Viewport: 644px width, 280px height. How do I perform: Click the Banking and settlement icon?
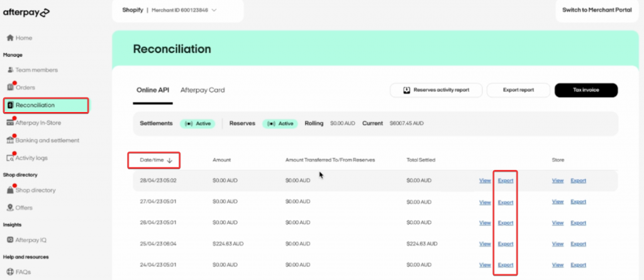(10, 140)
